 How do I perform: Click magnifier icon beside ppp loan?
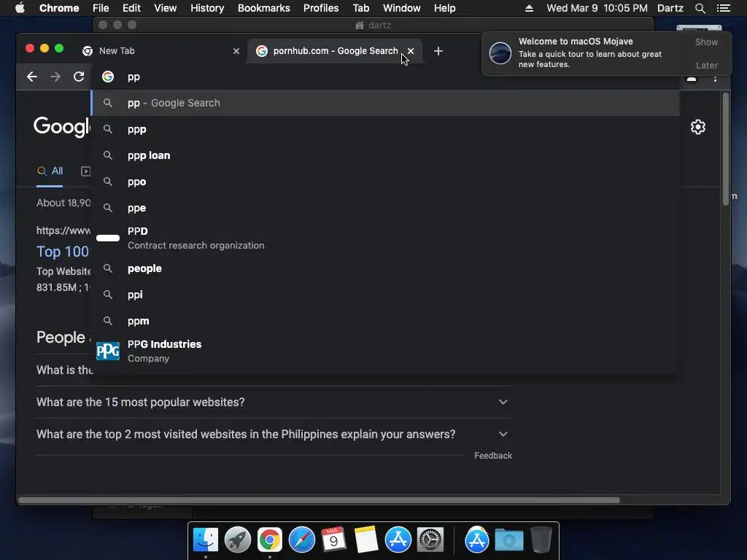108,156
